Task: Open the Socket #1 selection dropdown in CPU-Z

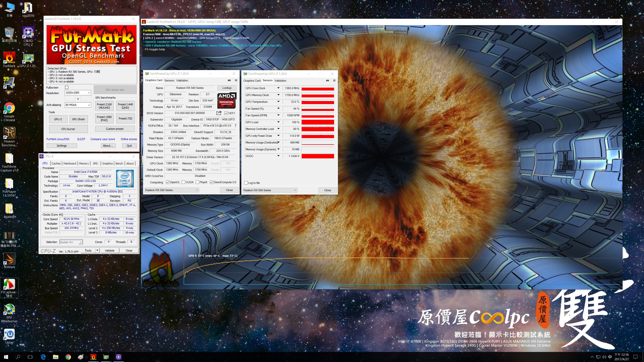Action: [x=71, y=242]
